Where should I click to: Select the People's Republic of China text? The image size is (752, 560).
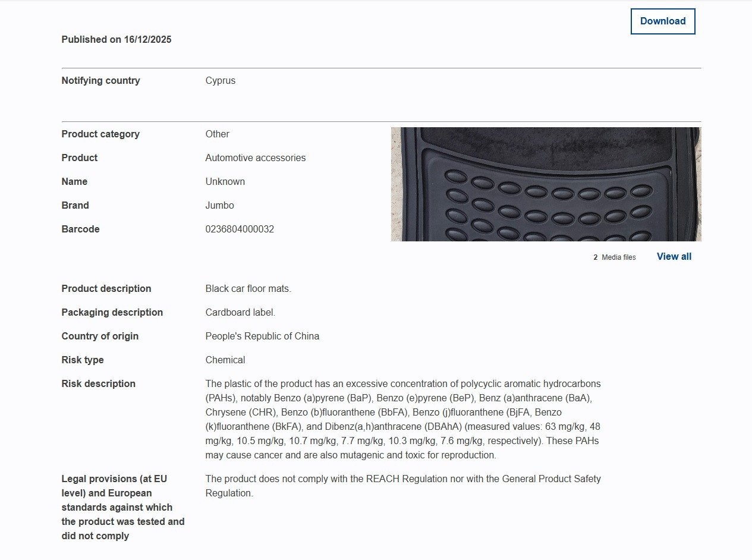(262, 336)
